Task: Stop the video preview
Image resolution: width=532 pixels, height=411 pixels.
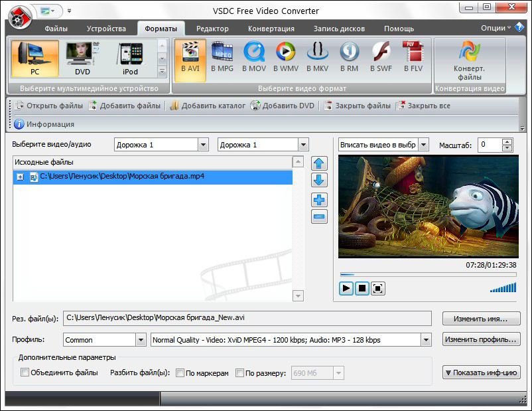Action: (x=362, y=288)
